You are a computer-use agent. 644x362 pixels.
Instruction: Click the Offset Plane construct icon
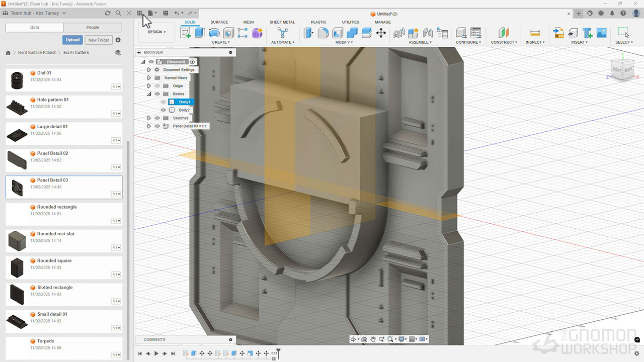504,33
